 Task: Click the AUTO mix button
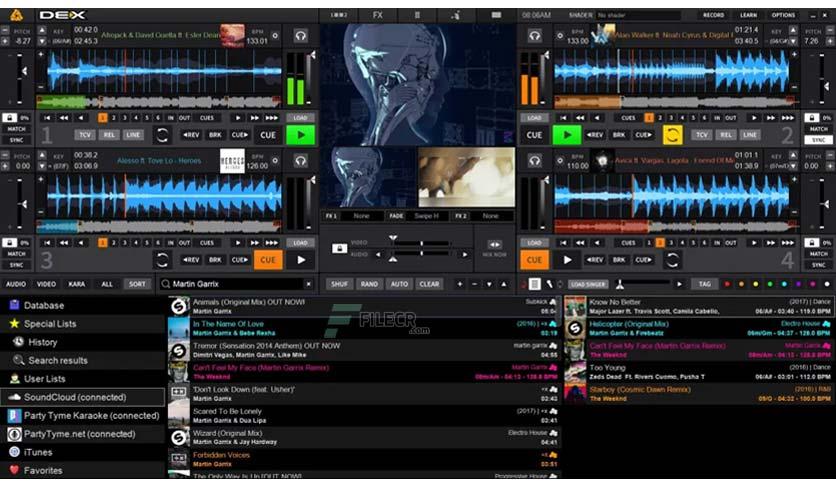[x=399, y=284]
